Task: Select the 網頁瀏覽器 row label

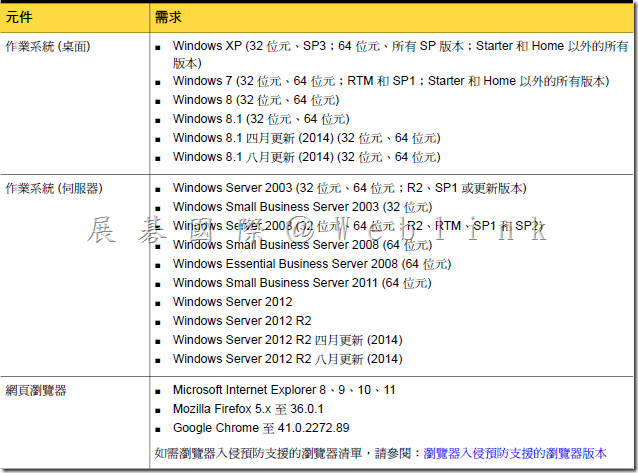Action: coord(35,388)
